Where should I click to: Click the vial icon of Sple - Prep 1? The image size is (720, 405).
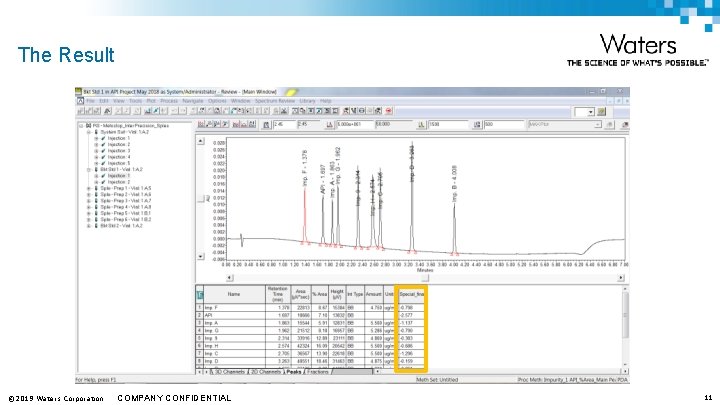point(96,188)
